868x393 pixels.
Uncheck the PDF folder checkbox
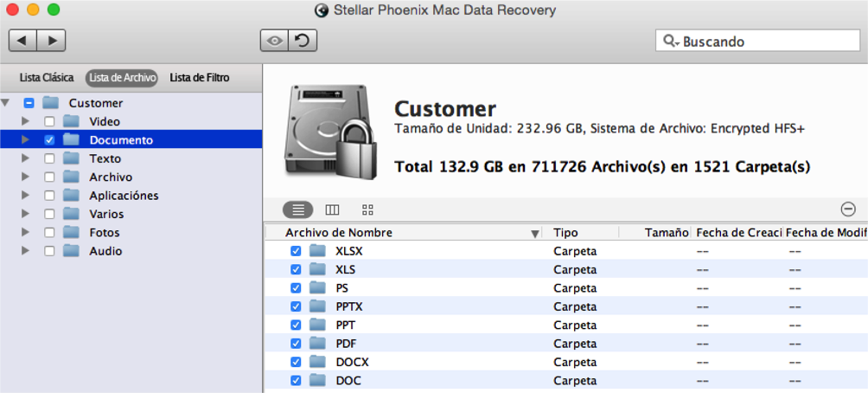click(x=296, y=344)
